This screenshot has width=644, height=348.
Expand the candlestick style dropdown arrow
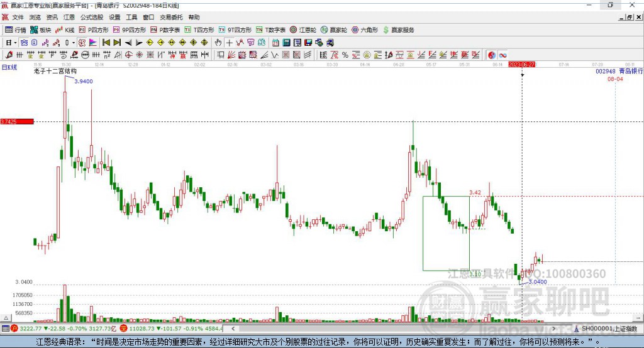74,43
